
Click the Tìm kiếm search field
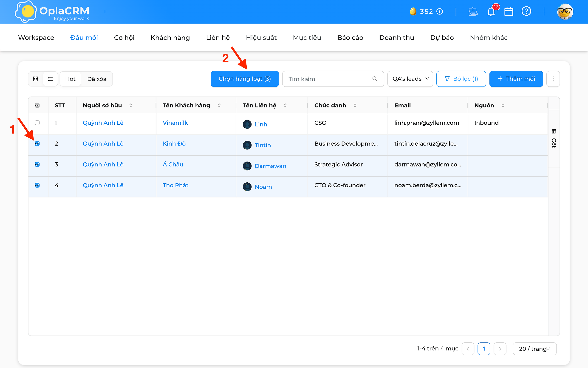(333, 79)
